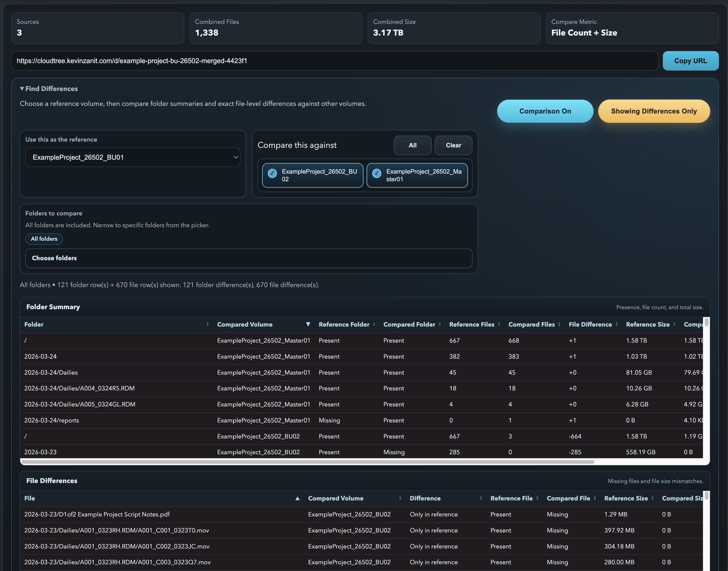Click sort arrows on Folder column header
The height and width of the screenshot is (571, 728).
click(207, 324)
